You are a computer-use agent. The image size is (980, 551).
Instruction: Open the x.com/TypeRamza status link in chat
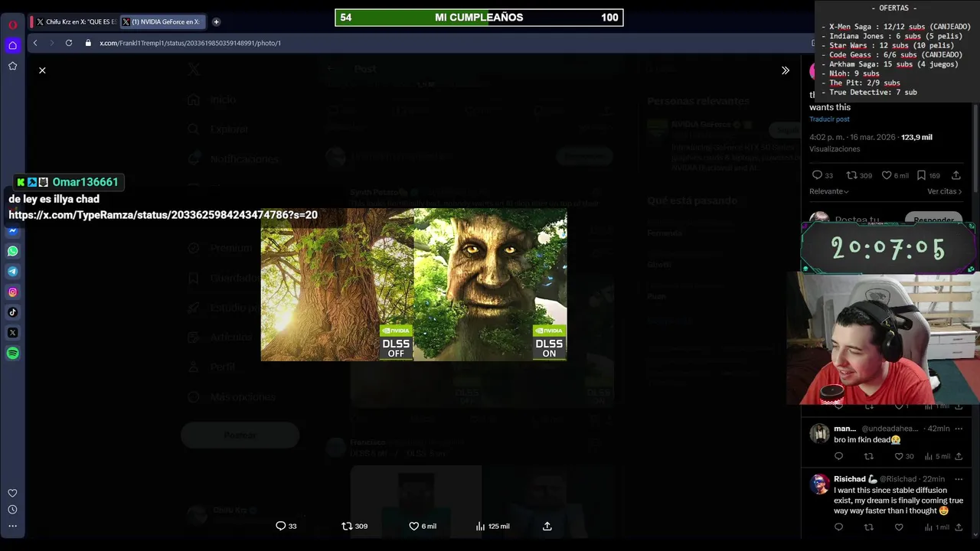click(163, 215)
